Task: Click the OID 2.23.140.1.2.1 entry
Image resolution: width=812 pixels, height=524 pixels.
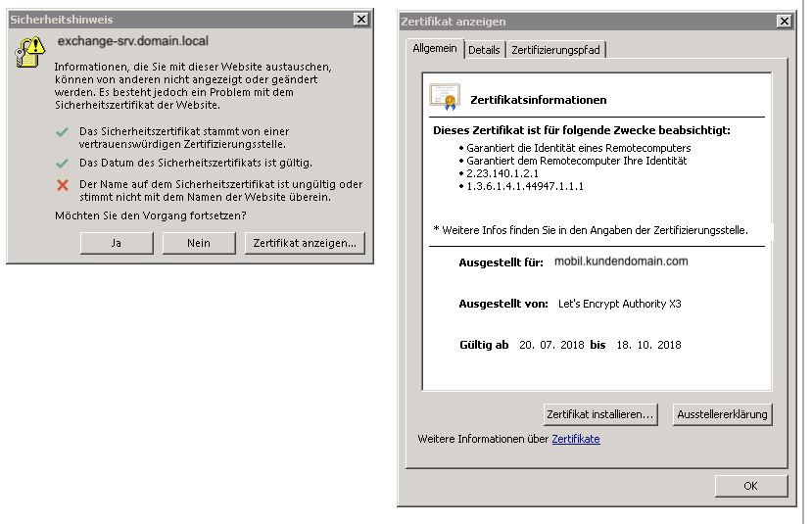Action: [x=502, y=173]
